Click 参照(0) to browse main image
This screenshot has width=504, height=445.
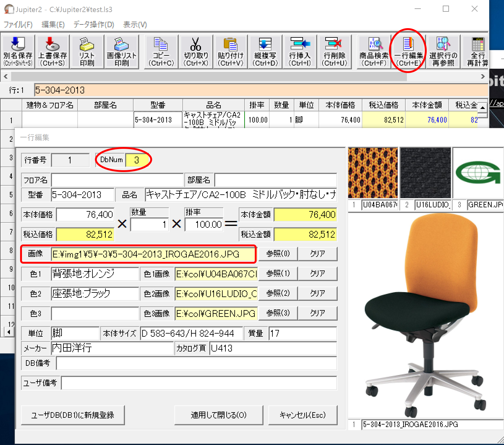click(x=278, y=254)
